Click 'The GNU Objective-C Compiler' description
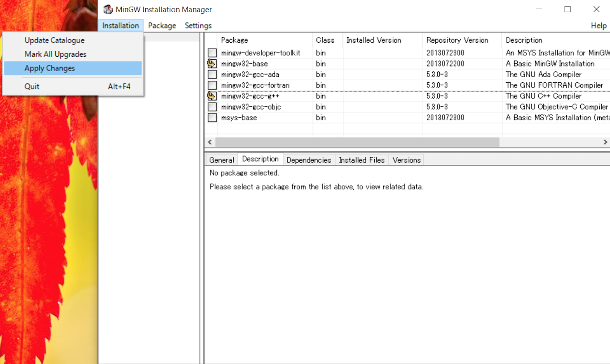Screen dimensions: 610x364 (557, 107)
